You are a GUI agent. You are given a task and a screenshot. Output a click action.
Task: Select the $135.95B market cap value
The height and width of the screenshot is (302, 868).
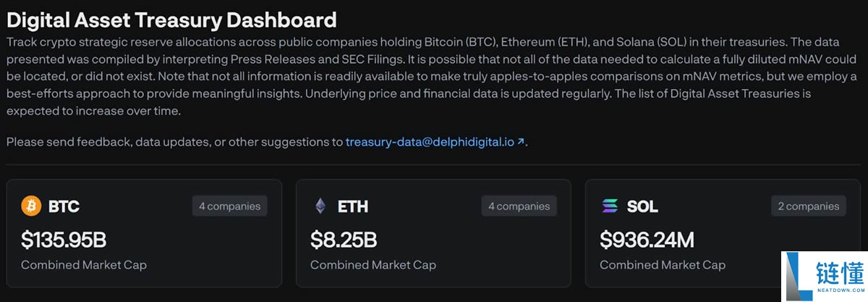tap(64, 239)
